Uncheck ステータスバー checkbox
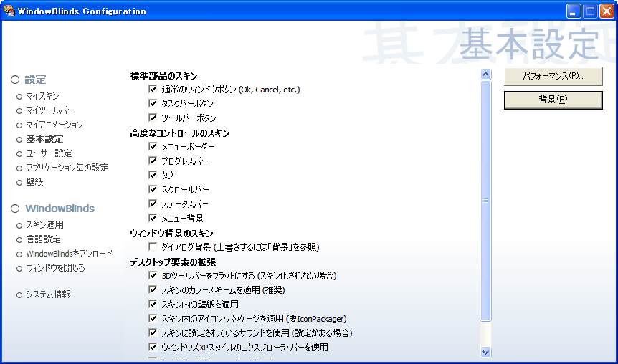Viewport: 618px width, 364px height. (x=153, y=203)
